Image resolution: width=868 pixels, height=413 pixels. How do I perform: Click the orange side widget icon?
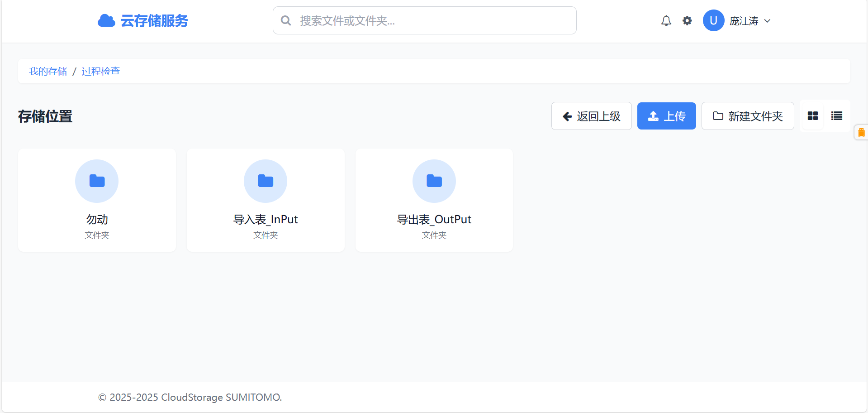(x=861, y=133)
